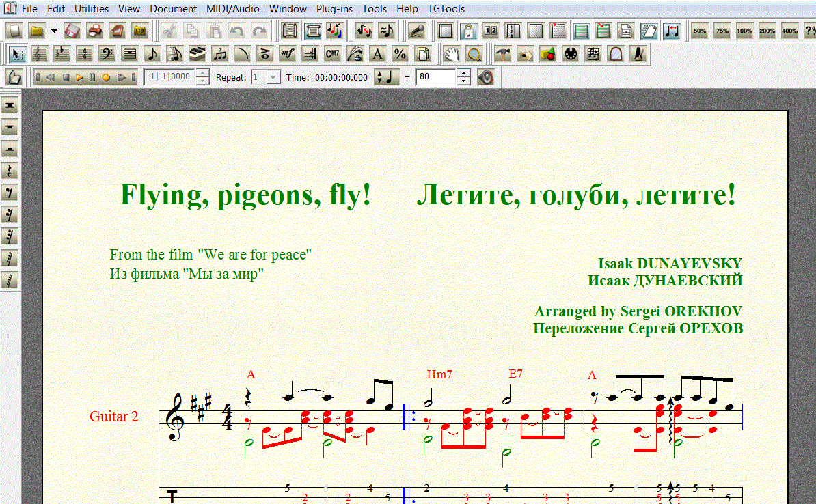Open the Plug-ins menu
This screenshot has width=816, height=504.
[x=334, y=9]
